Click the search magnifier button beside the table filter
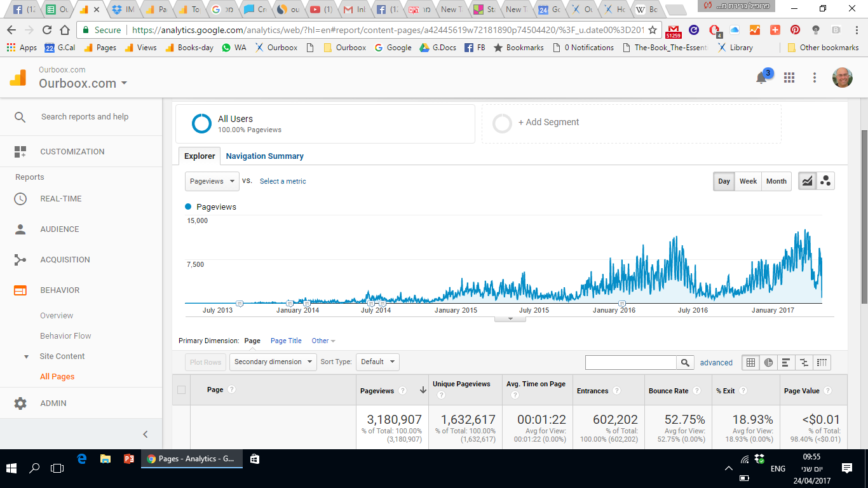 (684, 362)
